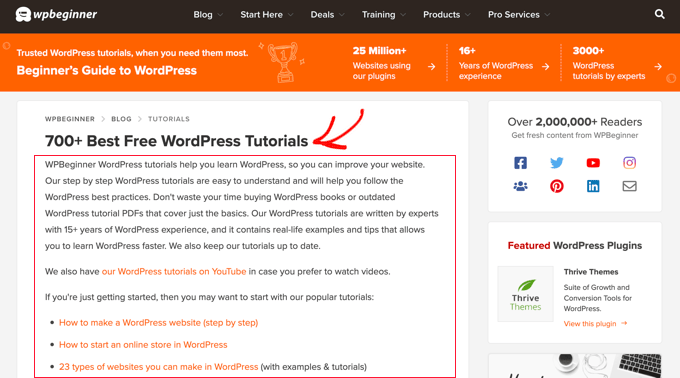This screenshot has height=378, width=680.
Task: Click arrow next to WordPress tutorials by experts
Action: (x=658, y=66)
